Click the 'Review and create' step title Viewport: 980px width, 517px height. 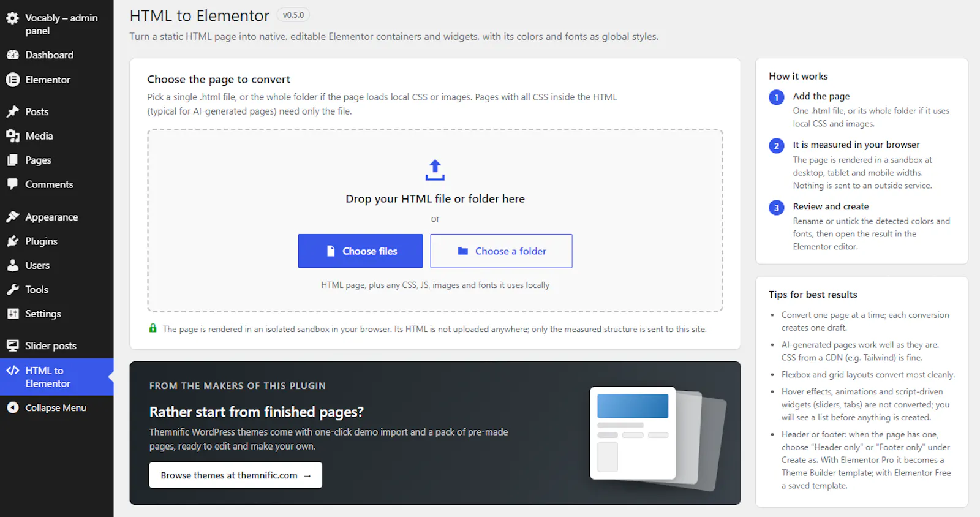[831, 206]
